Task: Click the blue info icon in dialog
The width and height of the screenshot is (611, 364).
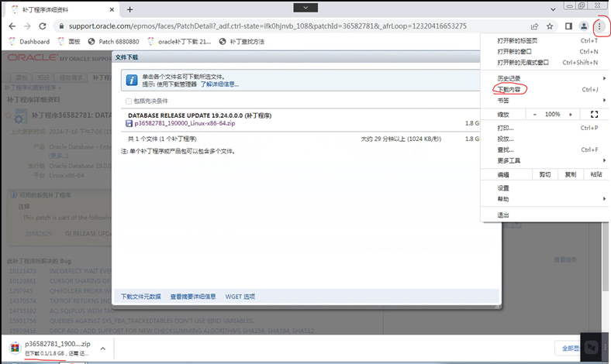Action: click(132, 81)
